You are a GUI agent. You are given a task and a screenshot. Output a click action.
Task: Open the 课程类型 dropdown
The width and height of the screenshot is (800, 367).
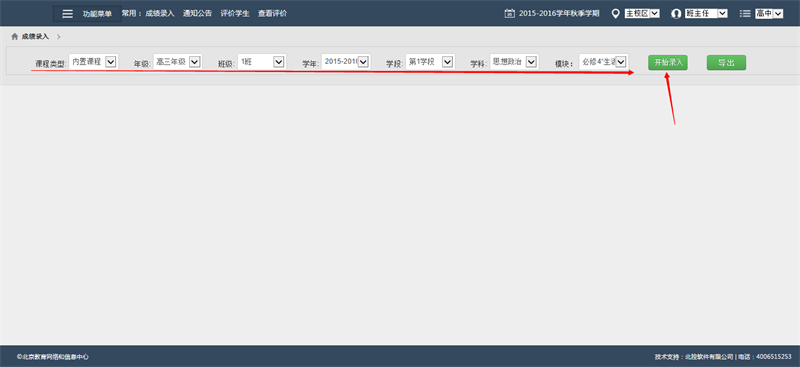coord(93,62)
